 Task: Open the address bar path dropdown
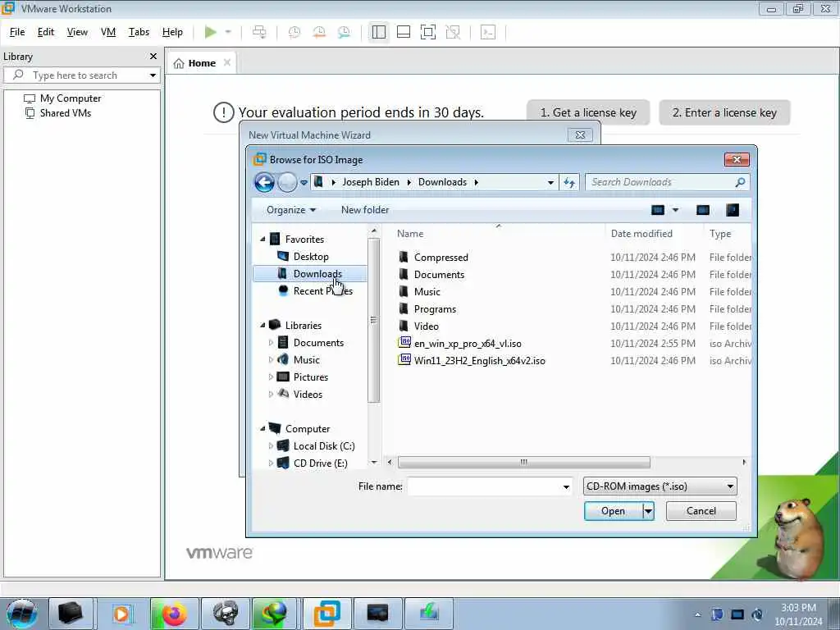[550, 183]
